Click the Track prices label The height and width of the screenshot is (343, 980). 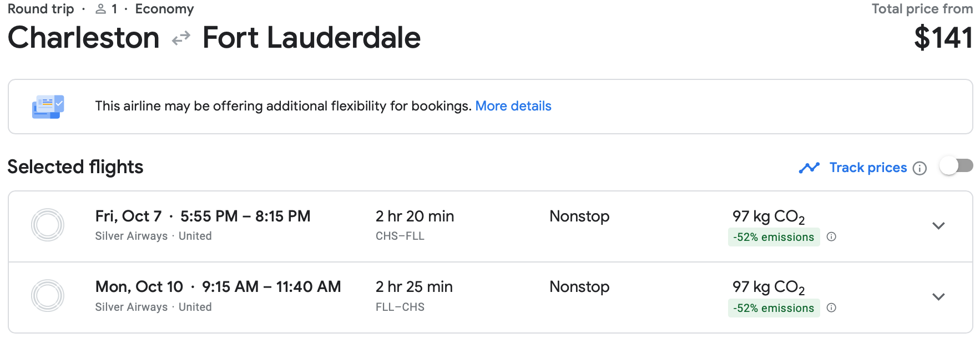click(x=868, y=168)
